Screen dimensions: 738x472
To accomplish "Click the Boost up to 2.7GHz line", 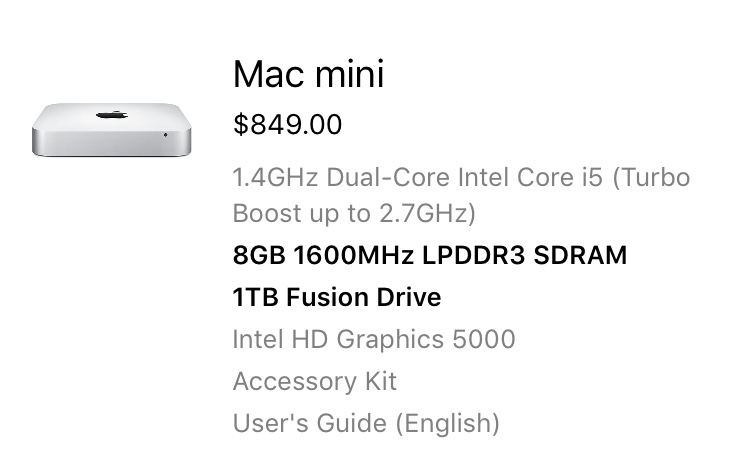I will point(354,213).
